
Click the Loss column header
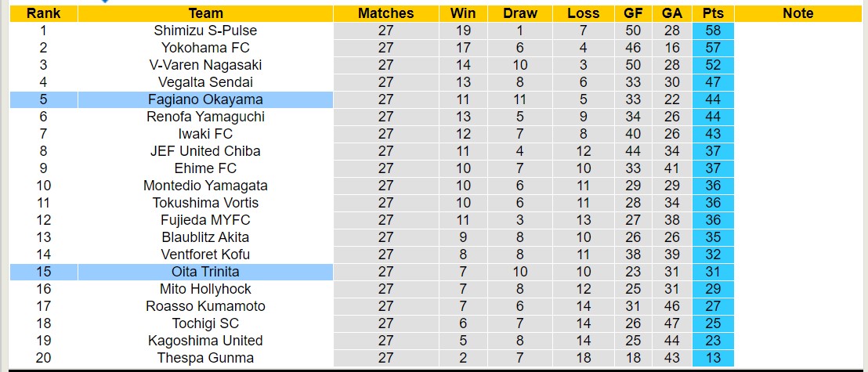pos(584,13)
